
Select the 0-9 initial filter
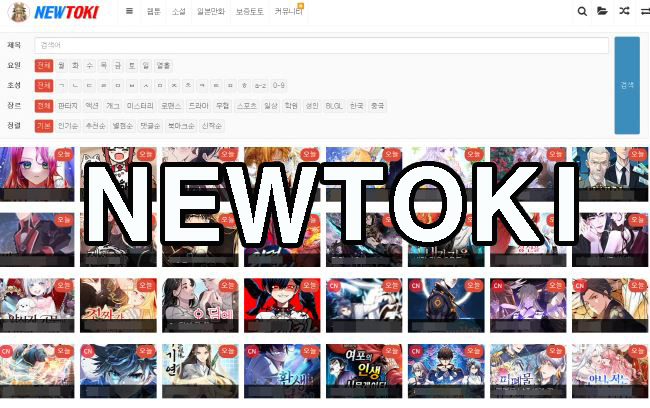click(x=279, y=85)
